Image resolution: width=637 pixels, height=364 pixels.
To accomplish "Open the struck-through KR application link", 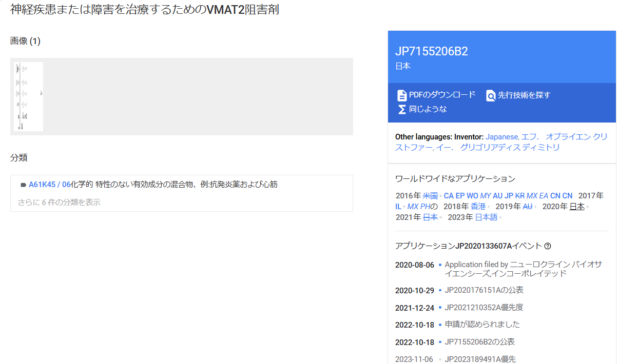I will click(520, 196).
